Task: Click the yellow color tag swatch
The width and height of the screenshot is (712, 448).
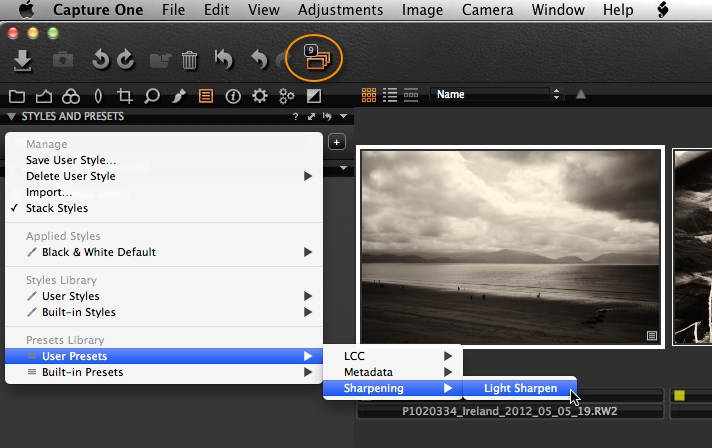Action: pyautogui.click(x=679, y=395)
